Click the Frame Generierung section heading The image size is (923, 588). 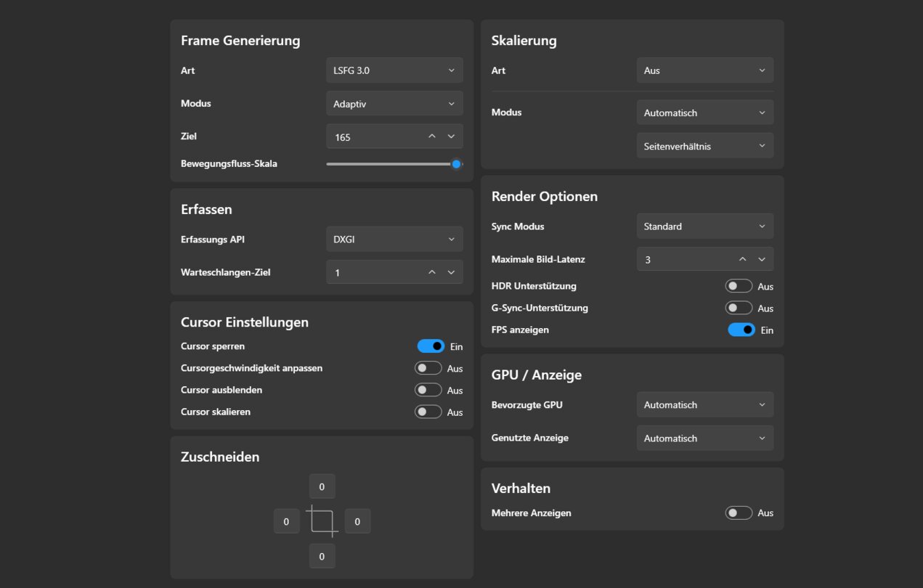click(240, 41)
